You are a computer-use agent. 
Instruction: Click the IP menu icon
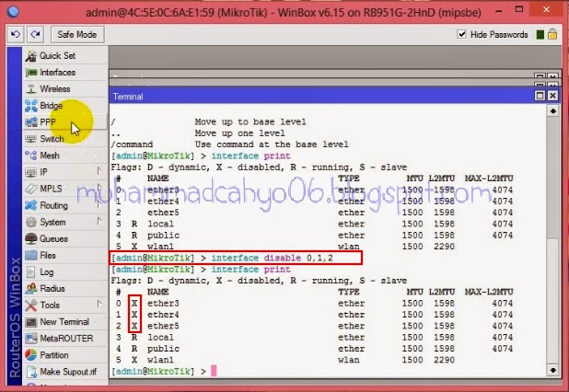coord(31,172)
